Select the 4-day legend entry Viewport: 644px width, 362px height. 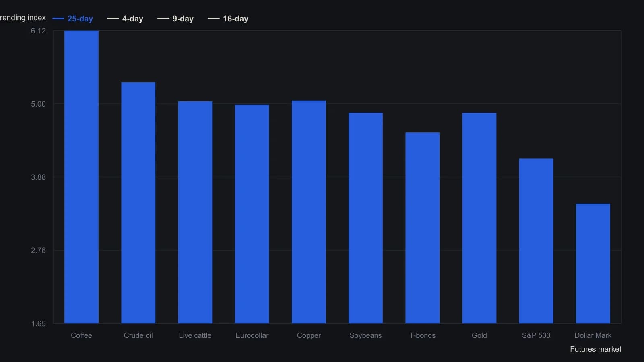point(125,19)
